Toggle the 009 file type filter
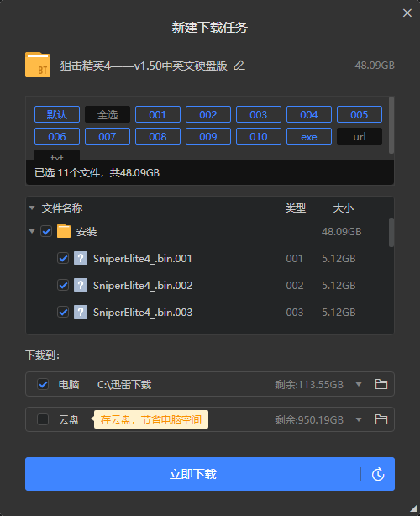 pyautogui.click(x=208, y=136)
